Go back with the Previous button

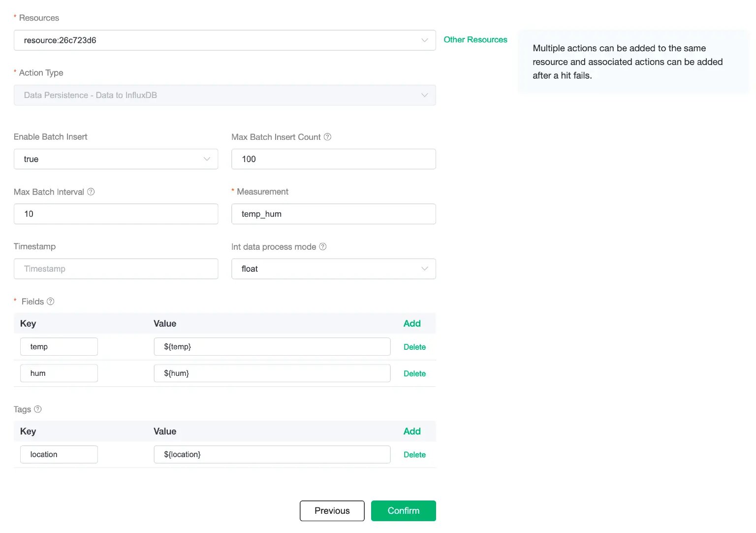tap(332, 511)
